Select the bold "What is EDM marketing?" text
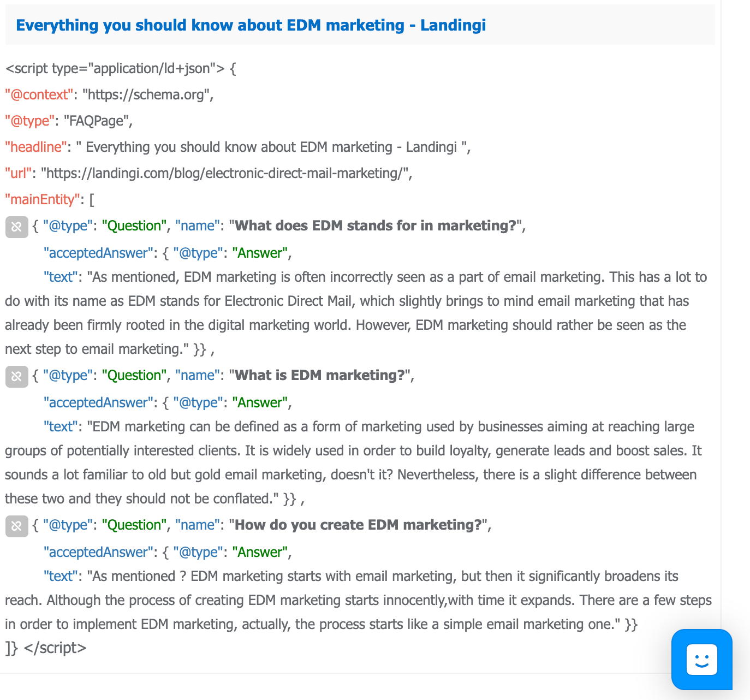The image size is (750, 700). pos(320,375)
